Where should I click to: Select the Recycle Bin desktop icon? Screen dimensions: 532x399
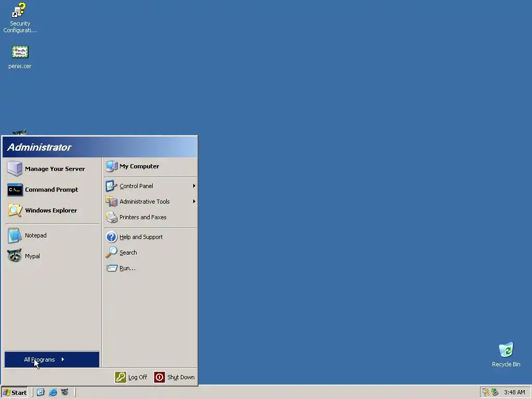coord(506,354)
